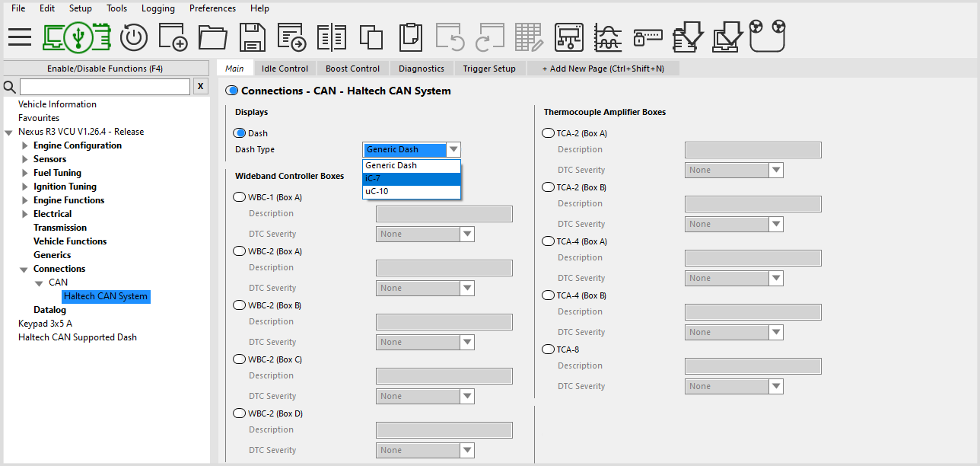
Task: Select Keypad 3x5 A tree item
Action: 45,324
